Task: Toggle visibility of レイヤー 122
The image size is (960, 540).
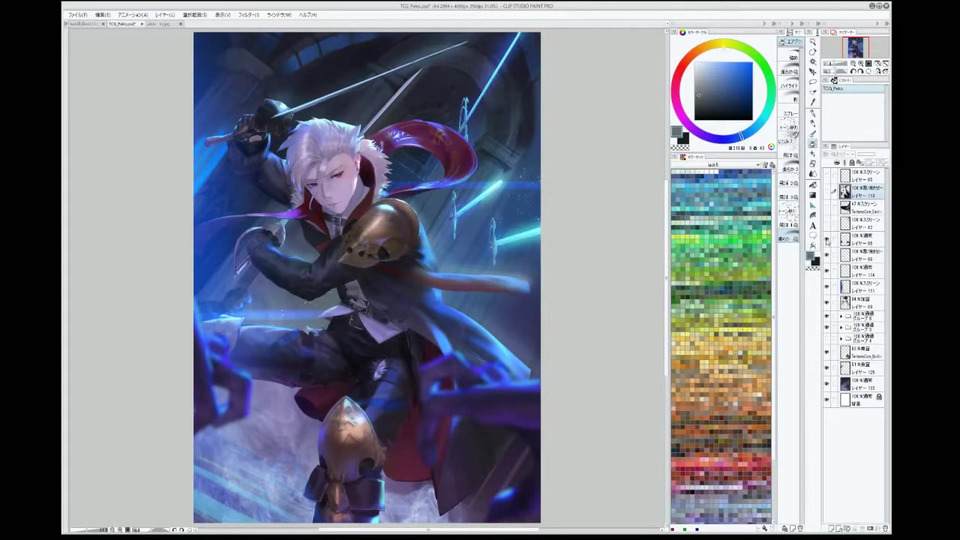Action: tap(827, 384)
